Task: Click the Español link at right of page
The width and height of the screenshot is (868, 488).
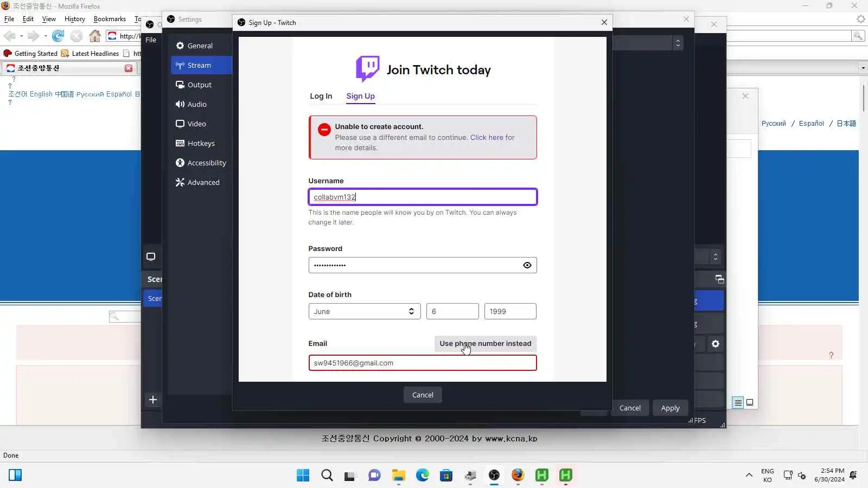Action: (x=811, y=123)
